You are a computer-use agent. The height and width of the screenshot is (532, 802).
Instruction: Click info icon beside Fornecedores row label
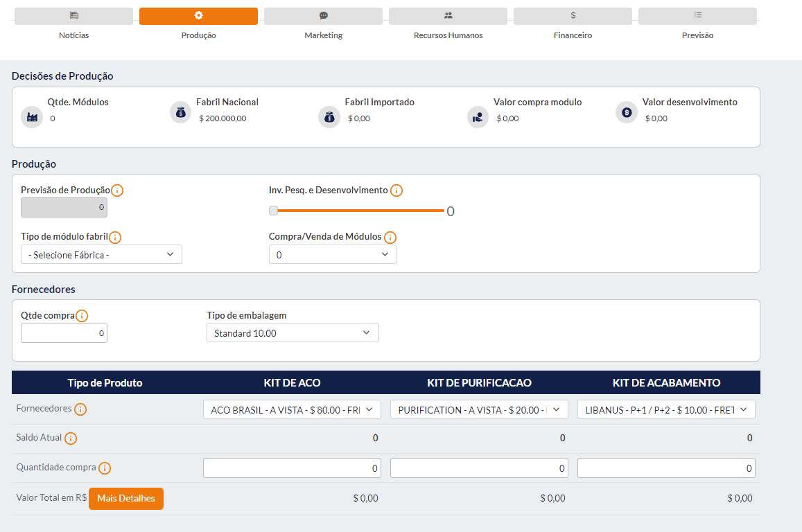pyautogui.click(x=80, y=409)
